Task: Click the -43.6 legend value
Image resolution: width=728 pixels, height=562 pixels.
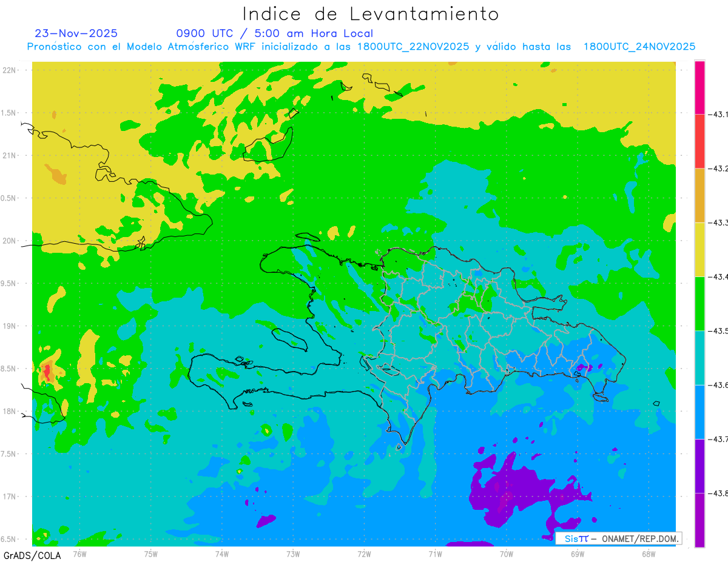Action: coord(718,385)
